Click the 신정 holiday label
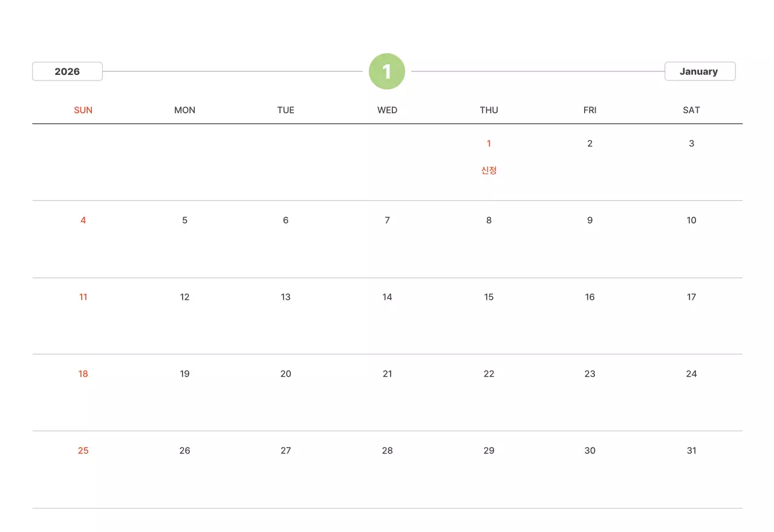Screen dimensions: 774x532 489,170
